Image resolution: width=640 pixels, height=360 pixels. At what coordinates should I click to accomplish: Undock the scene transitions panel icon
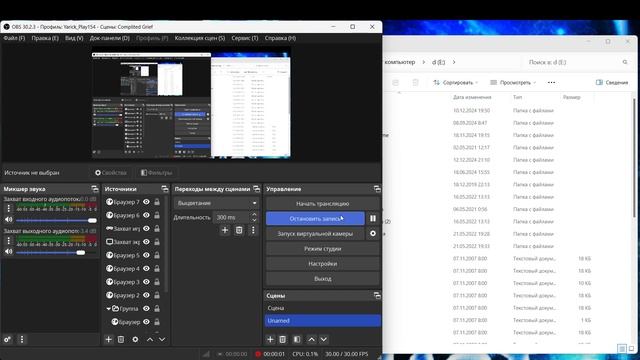(256, 189)
